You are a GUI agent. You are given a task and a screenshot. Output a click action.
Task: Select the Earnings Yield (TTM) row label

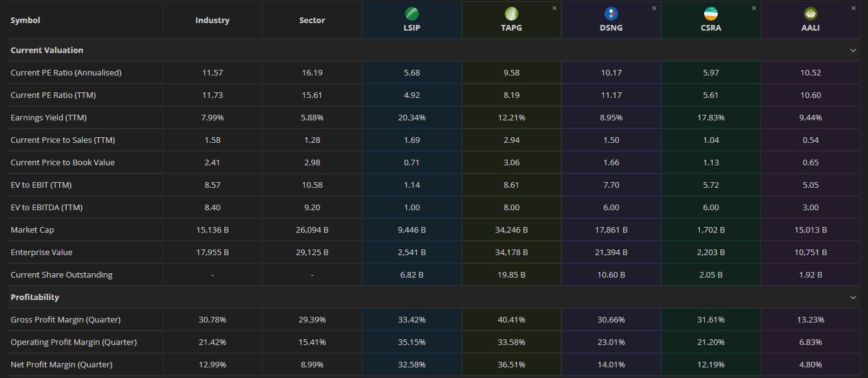(45, 118)
